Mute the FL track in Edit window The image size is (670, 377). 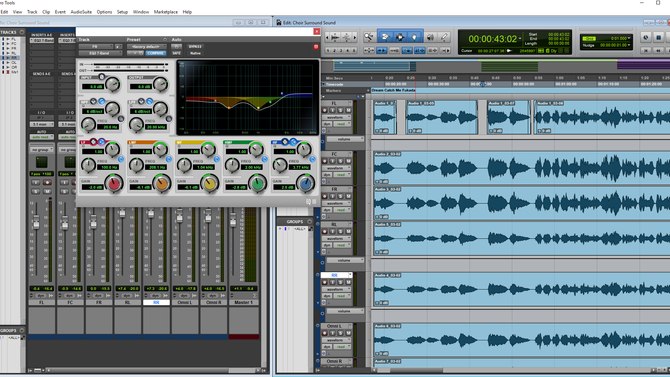[x=348, y=110]
